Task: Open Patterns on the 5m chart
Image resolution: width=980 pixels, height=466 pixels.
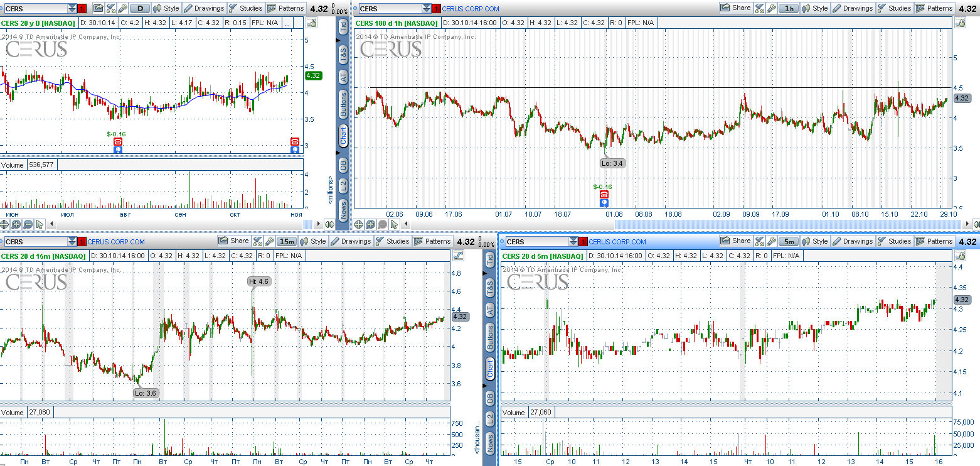Action: tap(935, 241)
